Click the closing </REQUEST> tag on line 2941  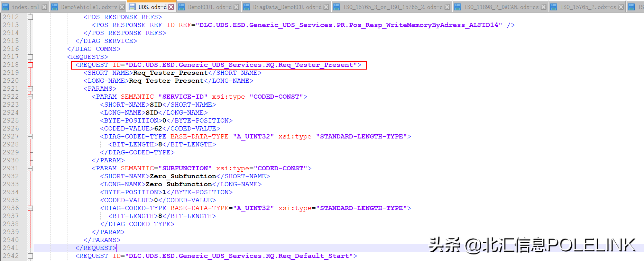point(96,248)
